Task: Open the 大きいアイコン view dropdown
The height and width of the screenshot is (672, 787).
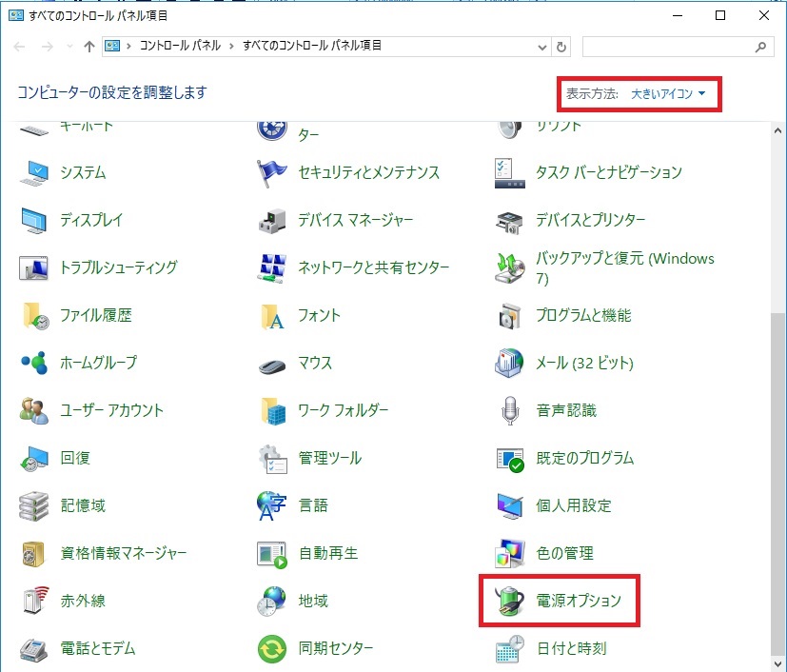Action: coord(668,93)
